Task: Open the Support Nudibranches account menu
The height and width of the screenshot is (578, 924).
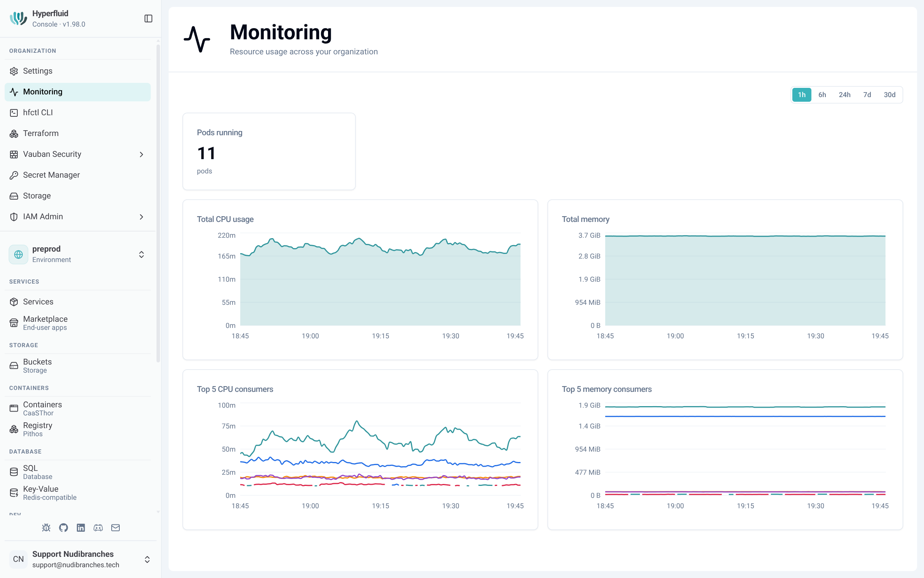Action: click(80, 559)
